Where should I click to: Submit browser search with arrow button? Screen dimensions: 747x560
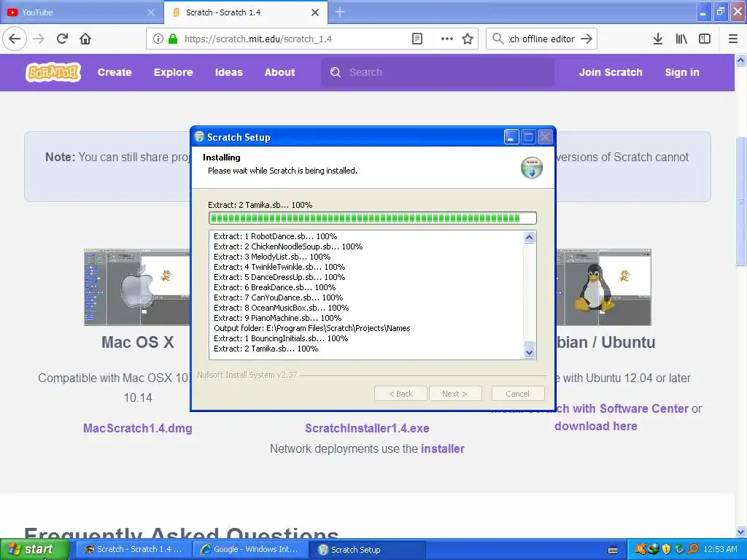click(x=587, y=39)
